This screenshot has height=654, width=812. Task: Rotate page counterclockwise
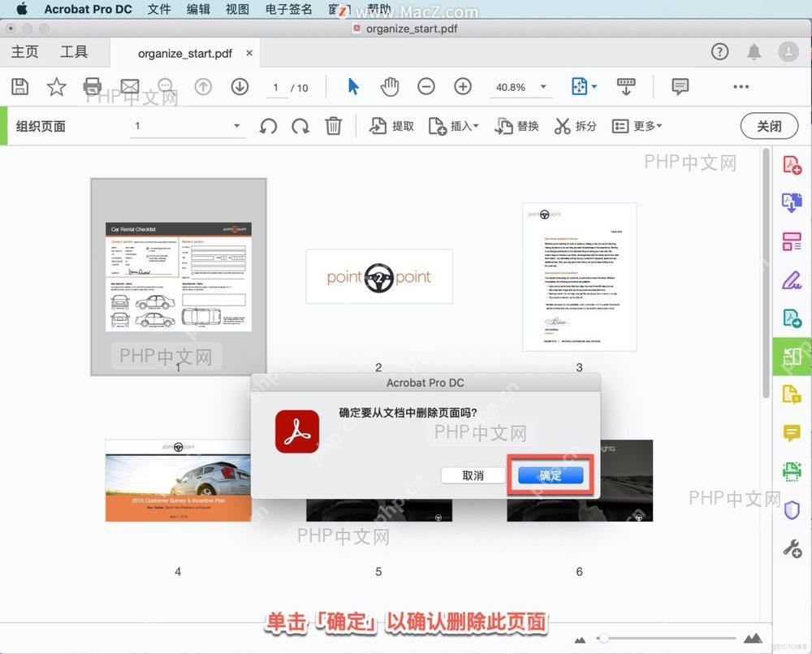pyautogui.click(x=268, y=126)
